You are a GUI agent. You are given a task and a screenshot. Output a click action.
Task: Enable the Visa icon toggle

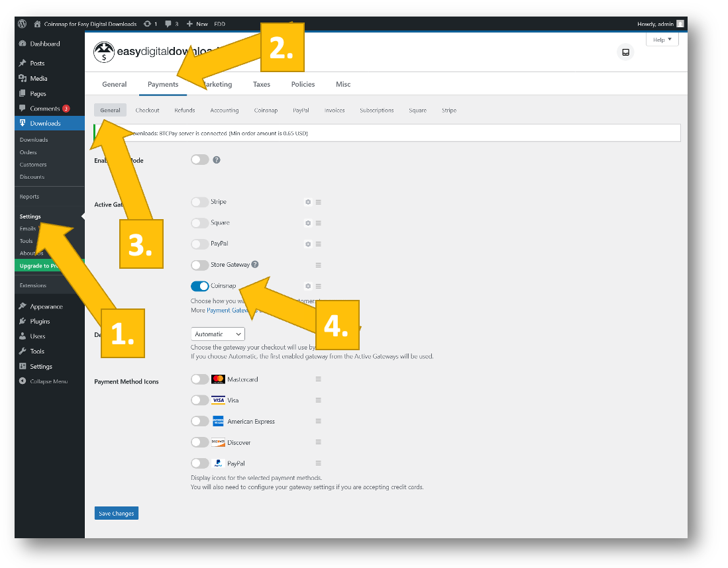point(199,400)
